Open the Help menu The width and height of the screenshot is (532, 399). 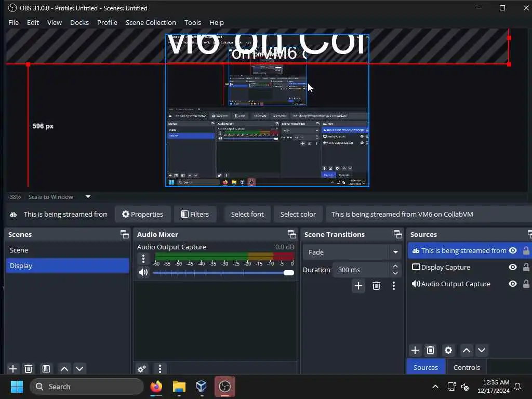click(217, 22)
